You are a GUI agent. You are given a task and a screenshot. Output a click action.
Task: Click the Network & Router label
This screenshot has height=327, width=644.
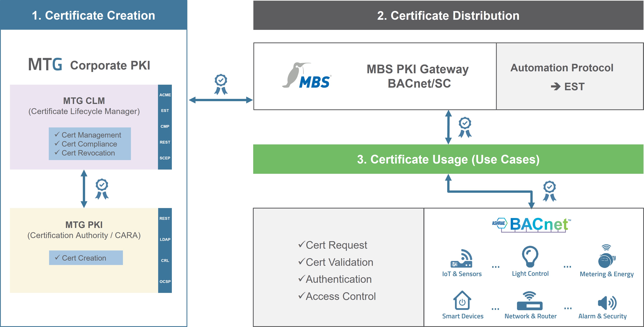531,316
